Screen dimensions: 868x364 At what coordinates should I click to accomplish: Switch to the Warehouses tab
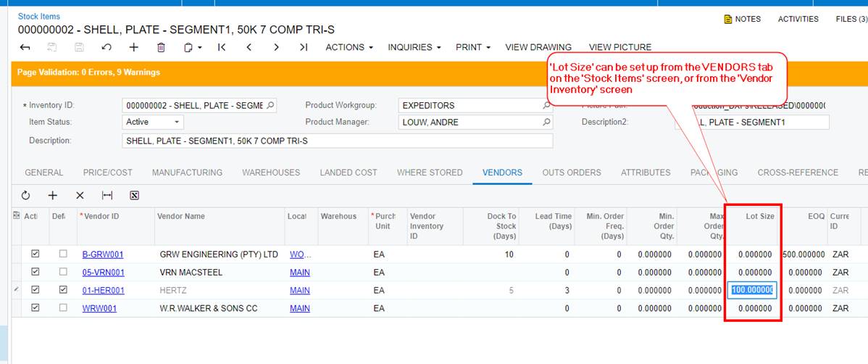click(x=271, y=173)
